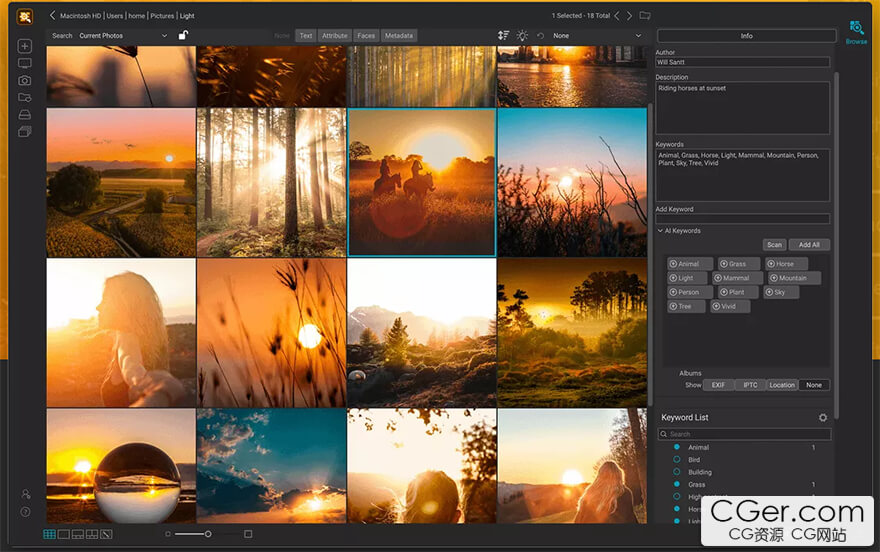This screenshot has width=880, height=552.
Task: Click the Keywords text box
Action: click(x=742, y=175)
